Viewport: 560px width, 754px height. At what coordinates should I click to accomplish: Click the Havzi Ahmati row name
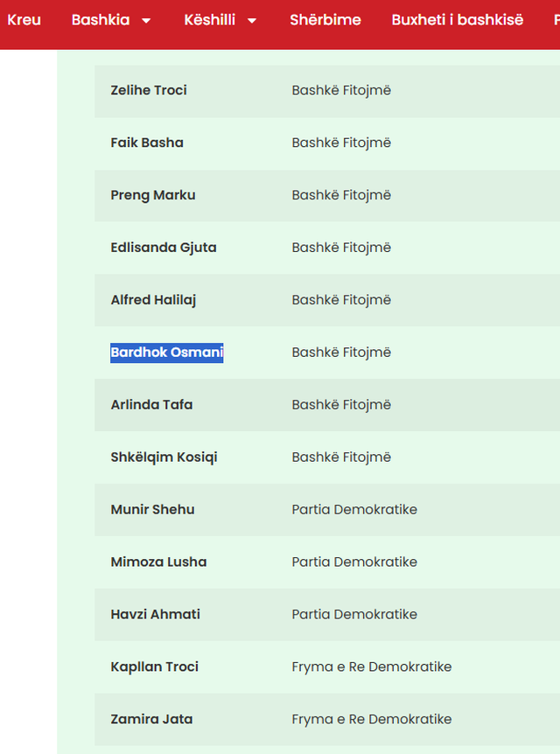click(155, 615)
